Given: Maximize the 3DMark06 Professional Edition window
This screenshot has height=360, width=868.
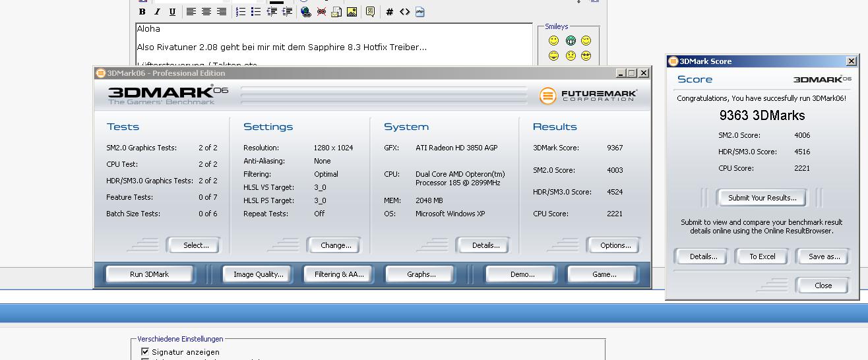Looking at the screenshot, I should point(632,73).
